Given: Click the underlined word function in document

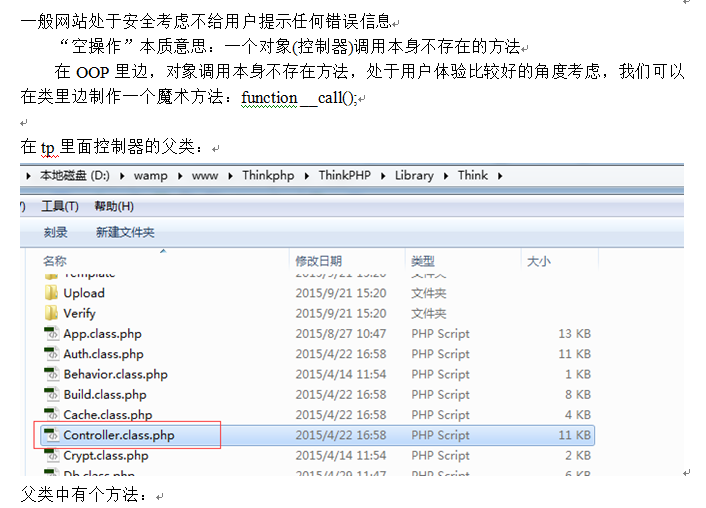Looking at the screenshot, I should pos(269,97).
